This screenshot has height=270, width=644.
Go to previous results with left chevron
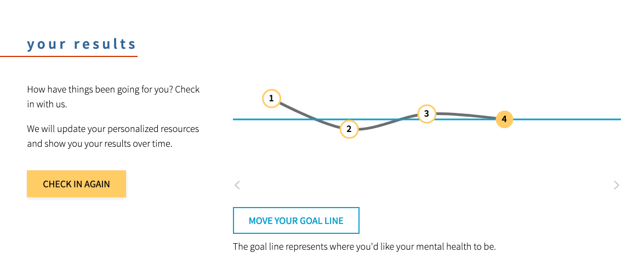click(x=237, y=185)
